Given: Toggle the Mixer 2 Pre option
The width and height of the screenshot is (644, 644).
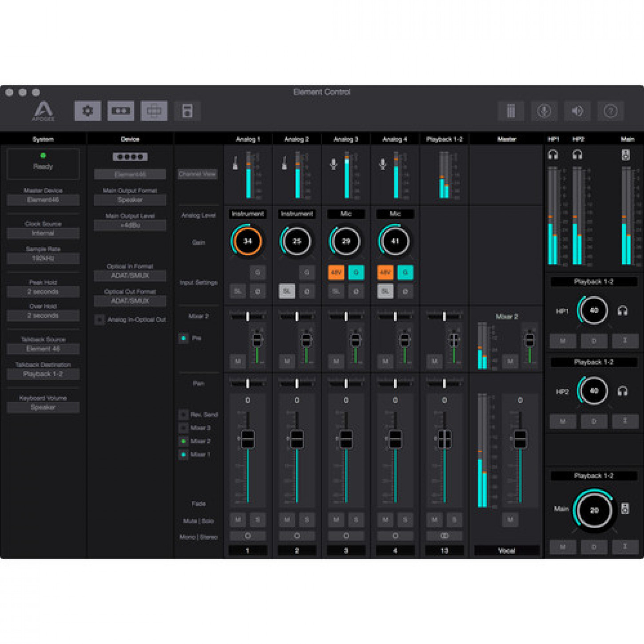Looking at the screenshot, I should [x=183, y=338].
